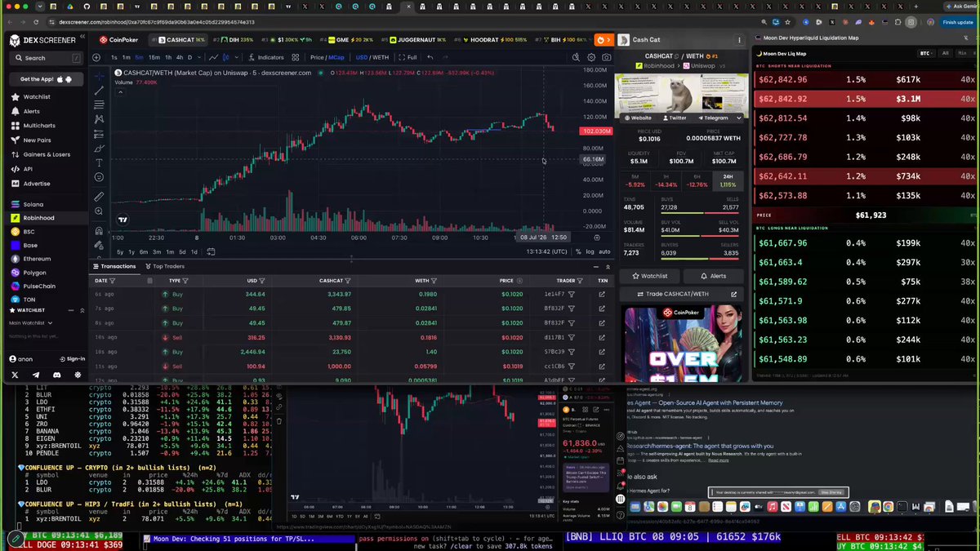Switch chart denomination to WETH

(381, 57)
